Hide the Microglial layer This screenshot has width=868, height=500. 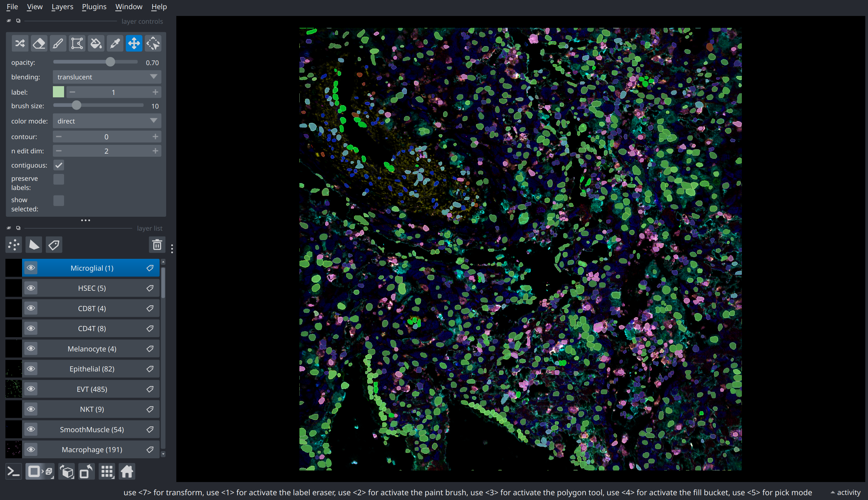point(31,268)
